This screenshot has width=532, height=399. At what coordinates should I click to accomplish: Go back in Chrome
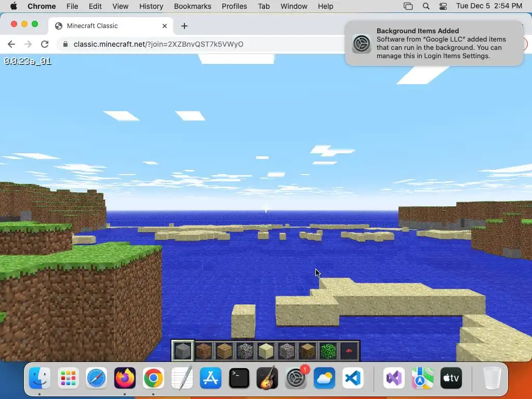11,44
